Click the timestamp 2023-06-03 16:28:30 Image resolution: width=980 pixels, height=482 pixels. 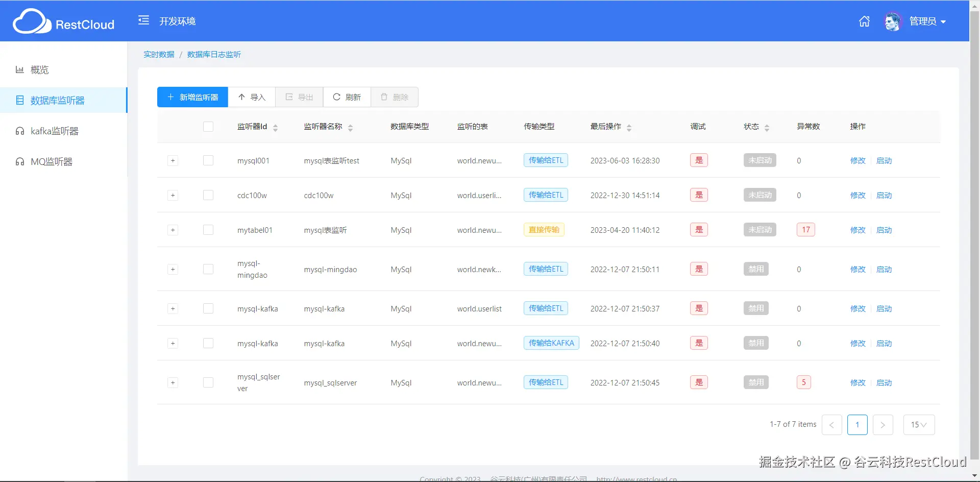pyautogui.click(x=625, y=161)
